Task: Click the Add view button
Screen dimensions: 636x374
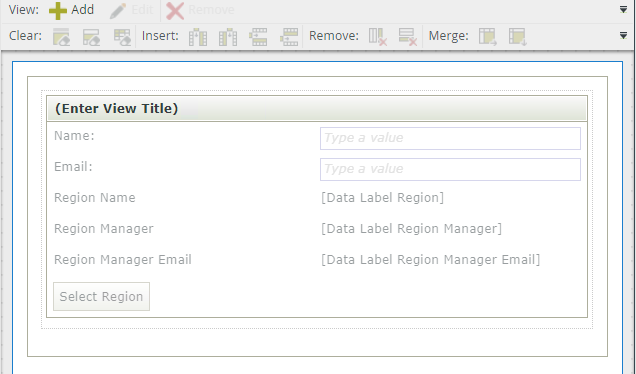Action: click(x=72, y=10)
